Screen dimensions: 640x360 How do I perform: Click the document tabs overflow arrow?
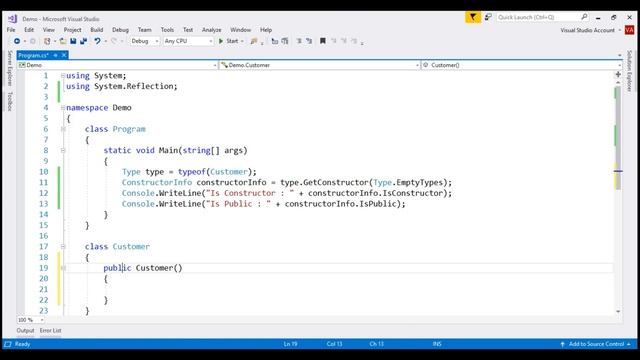click(620, 55)
